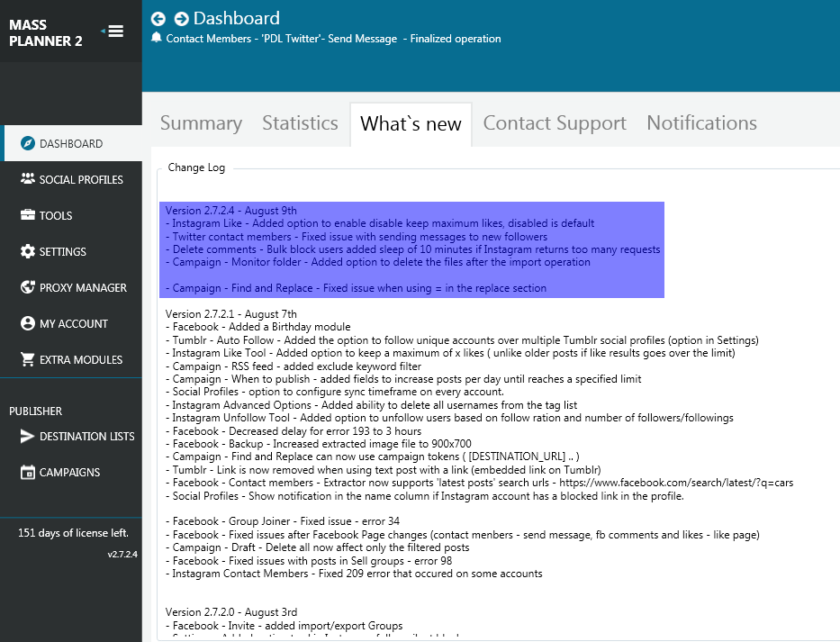The height and width of the screenshot is (642, 840).
Task: Click the My Account person icon
Action: [27, 323]
